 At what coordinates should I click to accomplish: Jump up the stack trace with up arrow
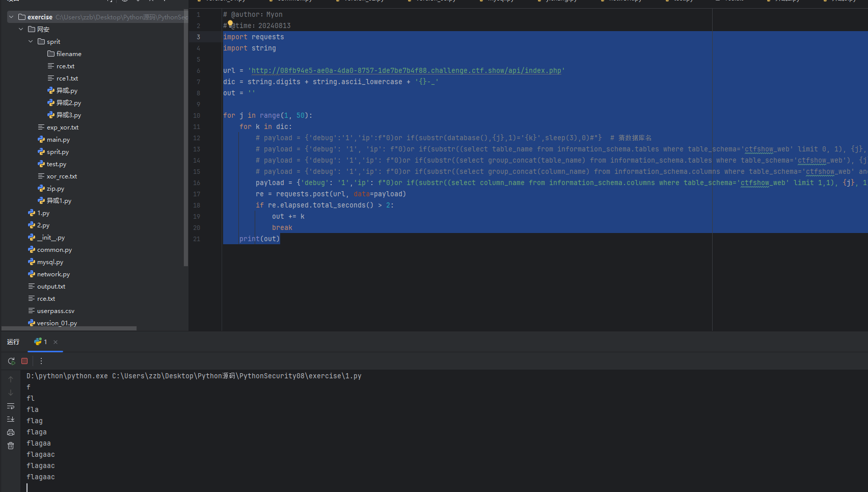tap(11, 379)
